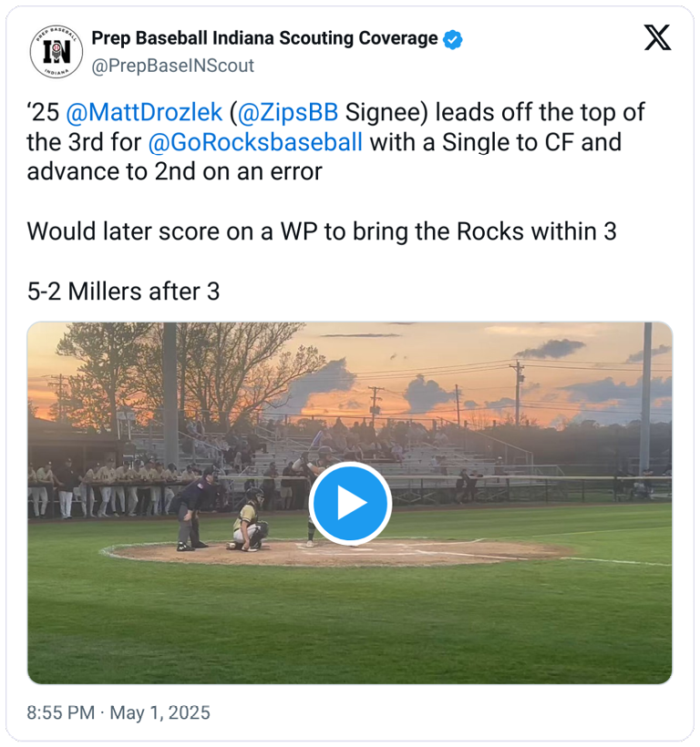700x747 pixels.
Task: Click the May 1, 2025 date
Action: click(160, 712)
